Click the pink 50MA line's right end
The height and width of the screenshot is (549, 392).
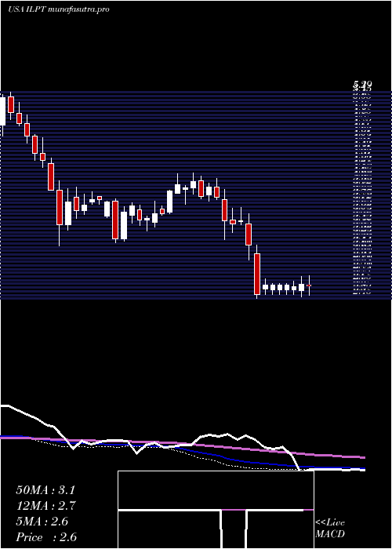pyautogui.click(x=363, y=457)
